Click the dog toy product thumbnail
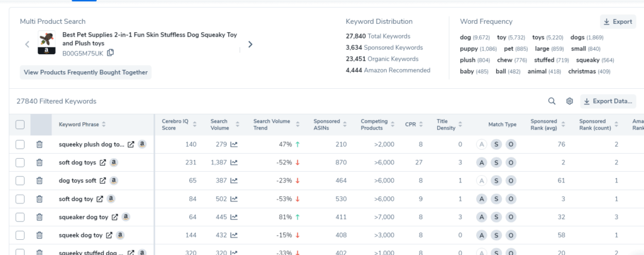 pyautogui.click(x=46, y=43)
